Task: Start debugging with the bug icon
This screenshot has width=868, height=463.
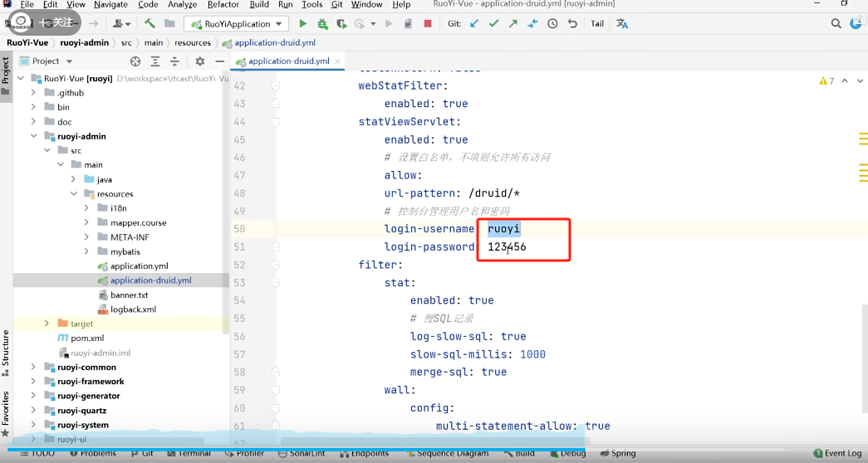Action: pos(322,24)
